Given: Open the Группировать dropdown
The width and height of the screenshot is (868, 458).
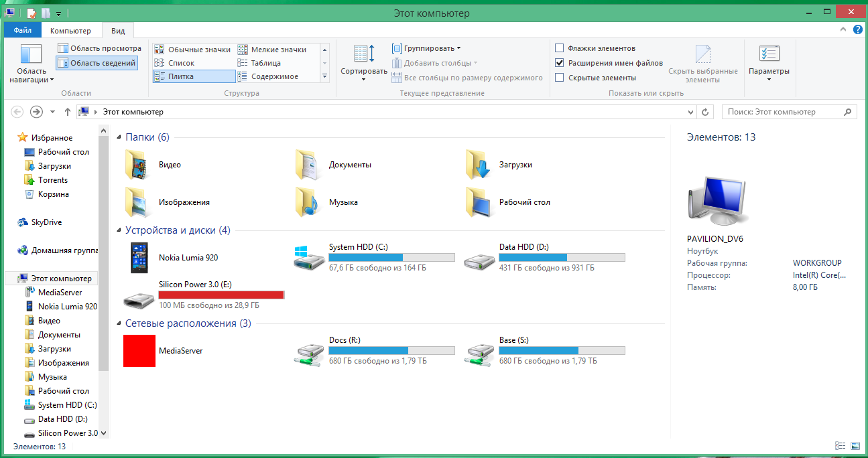Looking at the screenshot, I should tap(427, 48).
